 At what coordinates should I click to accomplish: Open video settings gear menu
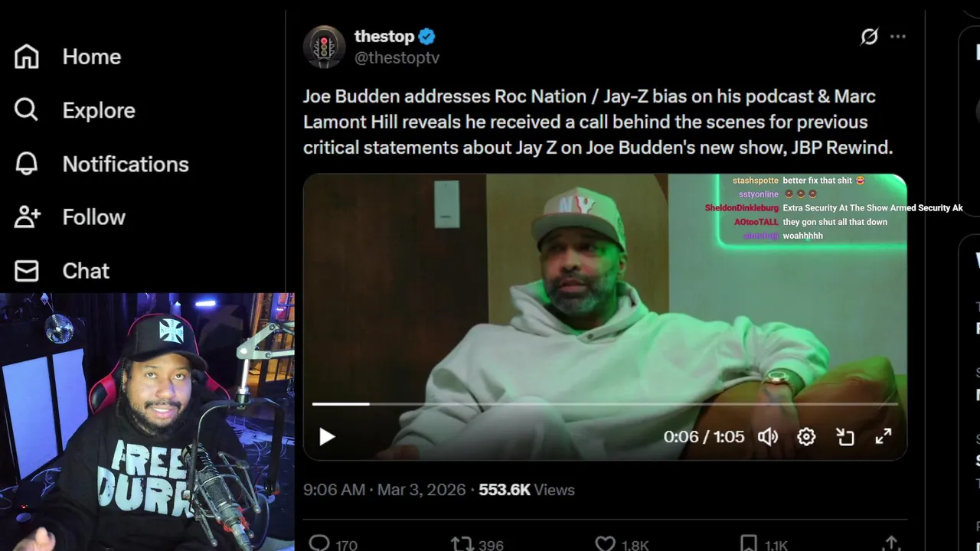pos(806,437)
